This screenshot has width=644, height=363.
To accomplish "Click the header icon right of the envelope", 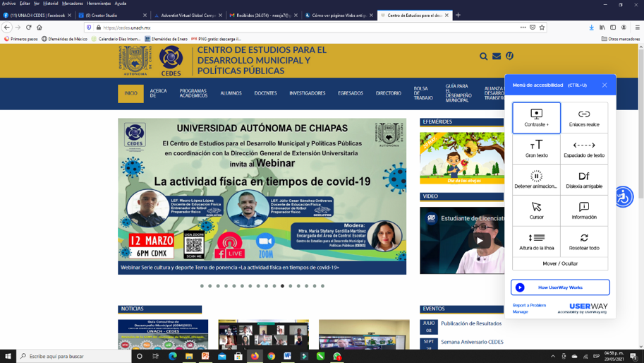I will 509,56.
